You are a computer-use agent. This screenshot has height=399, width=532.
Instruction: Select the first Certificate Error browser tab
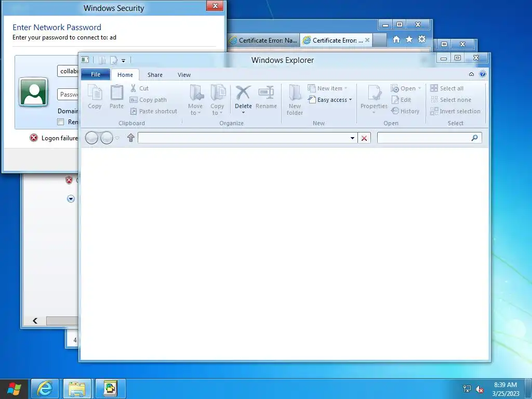tap(263, 40)
